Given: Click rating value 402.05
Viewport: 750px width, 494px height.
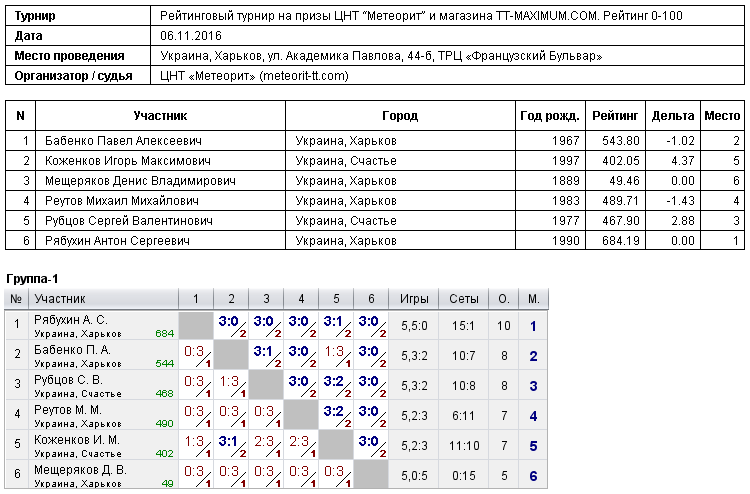Looking at the screenshot, I should (x=621, y=161).
